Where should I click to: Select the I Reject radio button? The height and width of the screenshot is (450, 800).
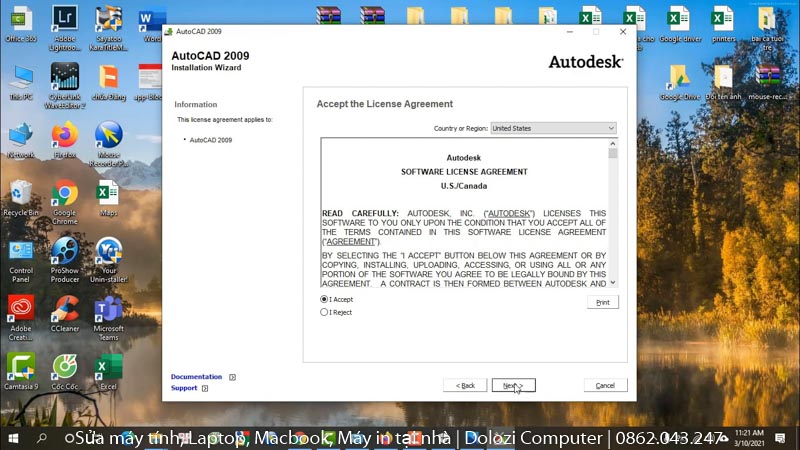(324, 312)
